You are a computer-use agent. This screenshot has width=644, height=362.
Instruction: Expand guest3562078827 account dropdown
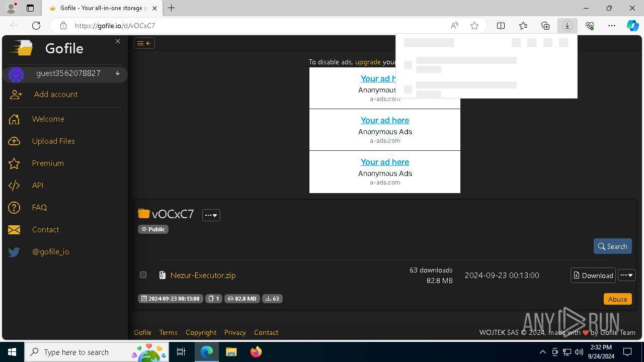tap(118, 73)
